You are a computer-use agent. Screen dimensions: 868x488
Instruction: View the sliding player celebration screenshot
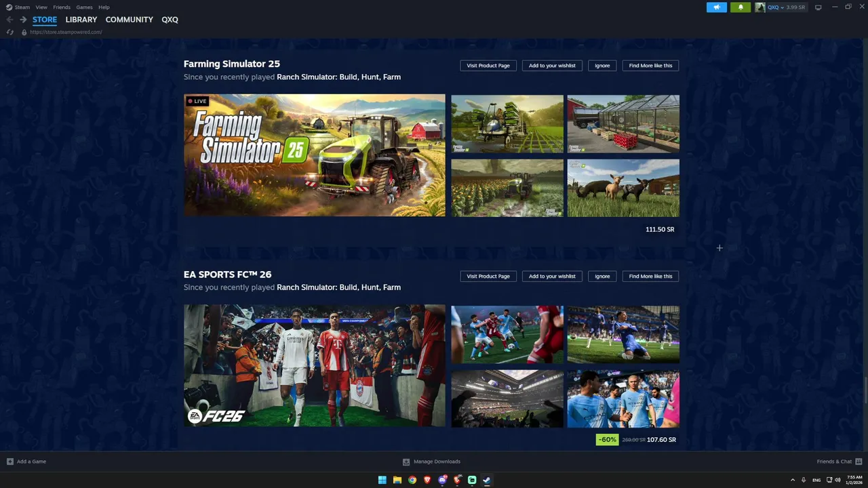[x=623, y=334]
